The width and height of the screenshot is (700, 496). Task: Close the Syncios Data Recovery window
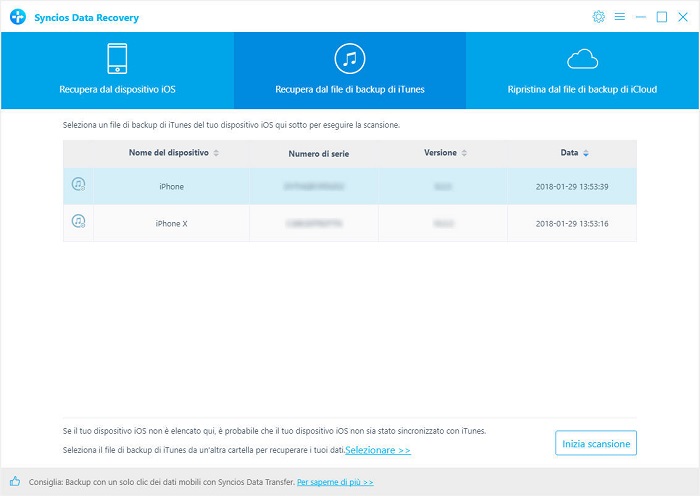click(683, 17)
